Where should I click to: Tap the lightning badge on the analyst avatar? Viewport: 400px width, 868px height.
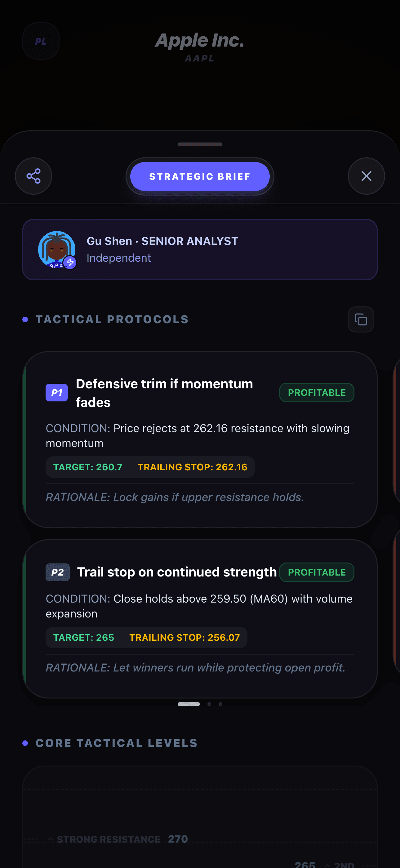click(x=70, y=263)
